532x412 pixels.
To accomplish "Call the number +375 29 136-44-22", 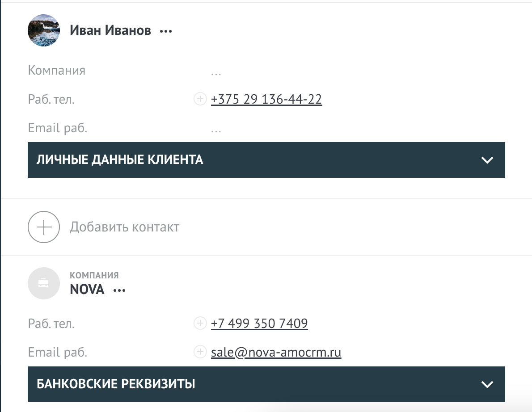I will tap(266, 99).
